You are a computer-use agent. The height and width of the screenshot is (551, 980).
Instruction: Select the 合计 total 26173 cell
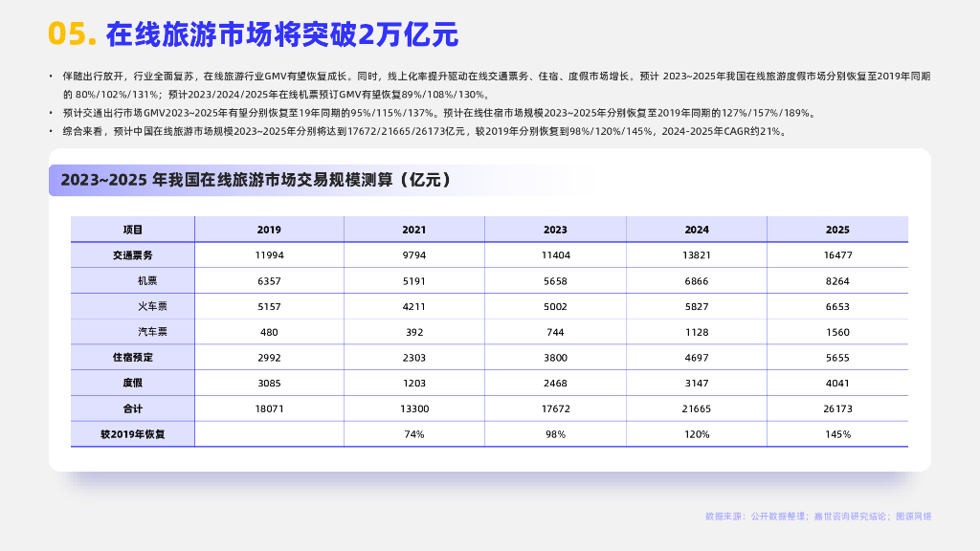pos(837,408)
